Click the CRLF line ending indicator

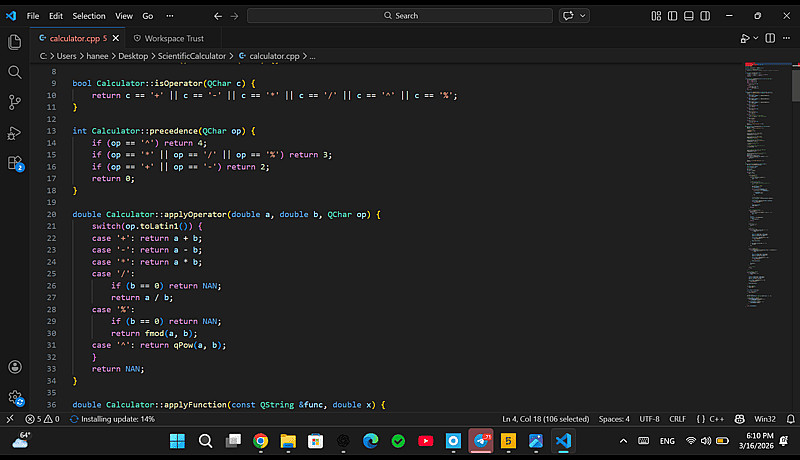click(x=677, y=419)
